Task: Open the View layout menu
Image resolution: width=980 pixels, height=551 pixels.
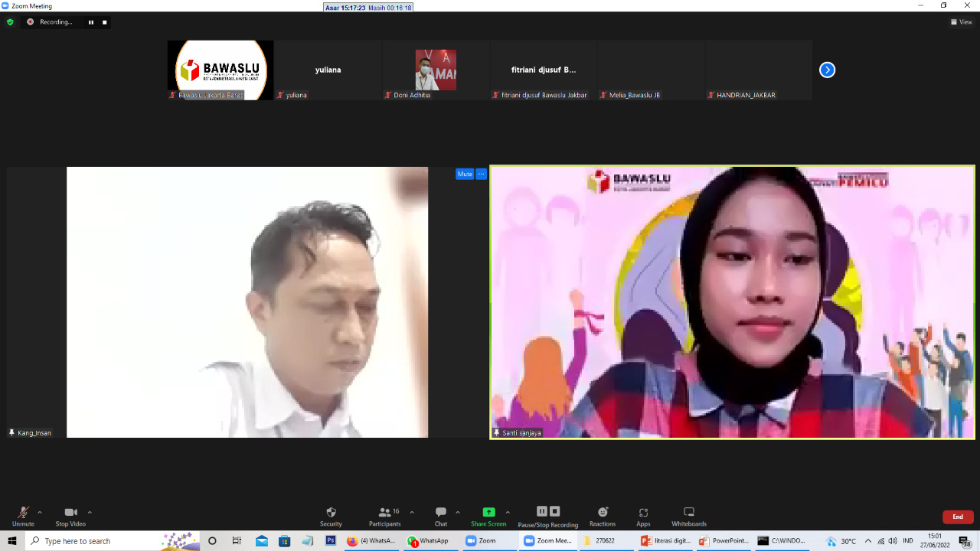Action: (x=961, y=22)
